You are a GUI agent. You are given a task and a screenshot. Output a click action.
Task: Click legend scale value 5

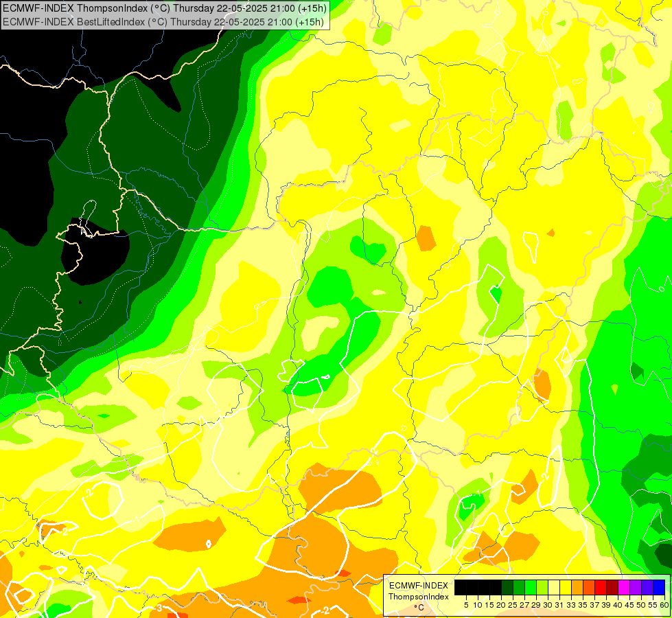(x=466, y=605)
